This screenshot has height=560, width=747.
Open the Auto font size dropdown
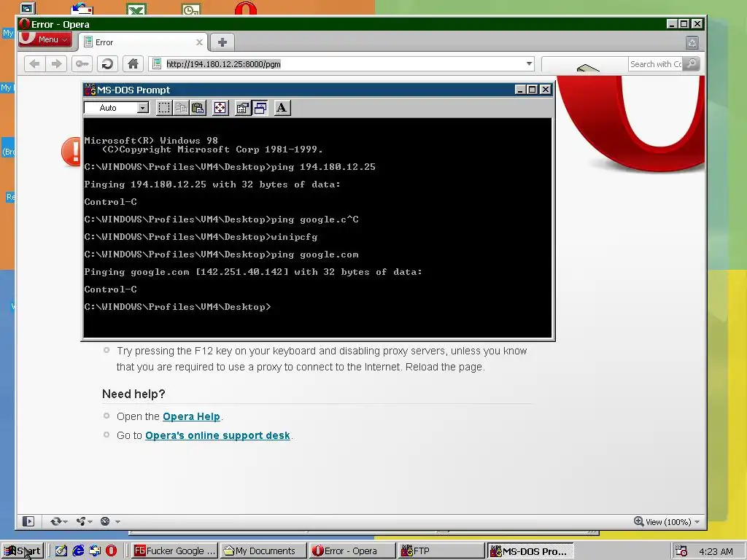pyautogui.click(x=116, y=108)
